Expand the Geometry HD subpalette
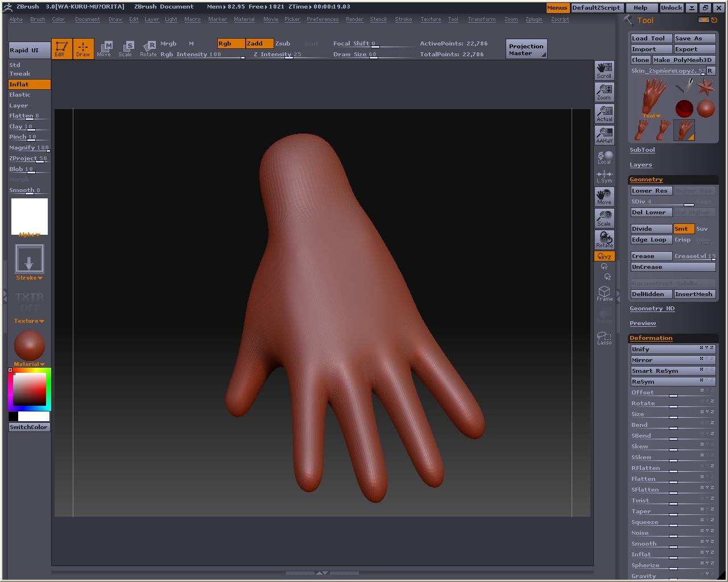This screenshot has height=582, width=728. (652, 309)
